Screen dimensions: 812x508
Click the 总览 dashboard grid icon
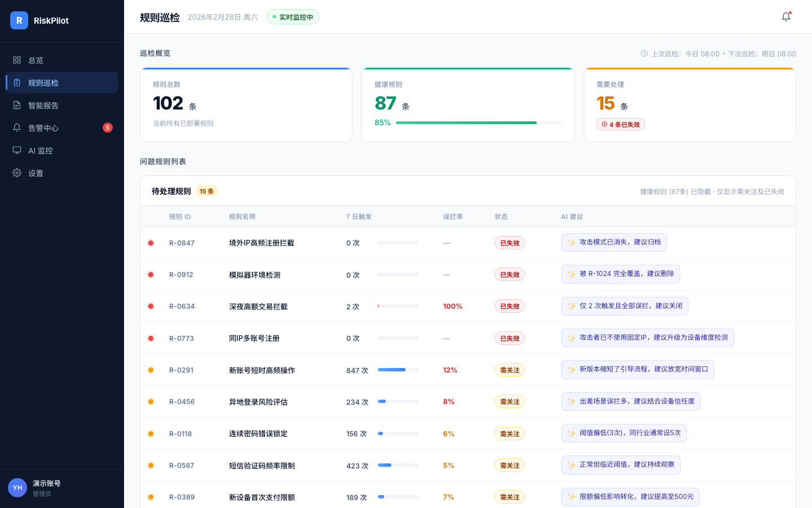[x=17, y=60]
